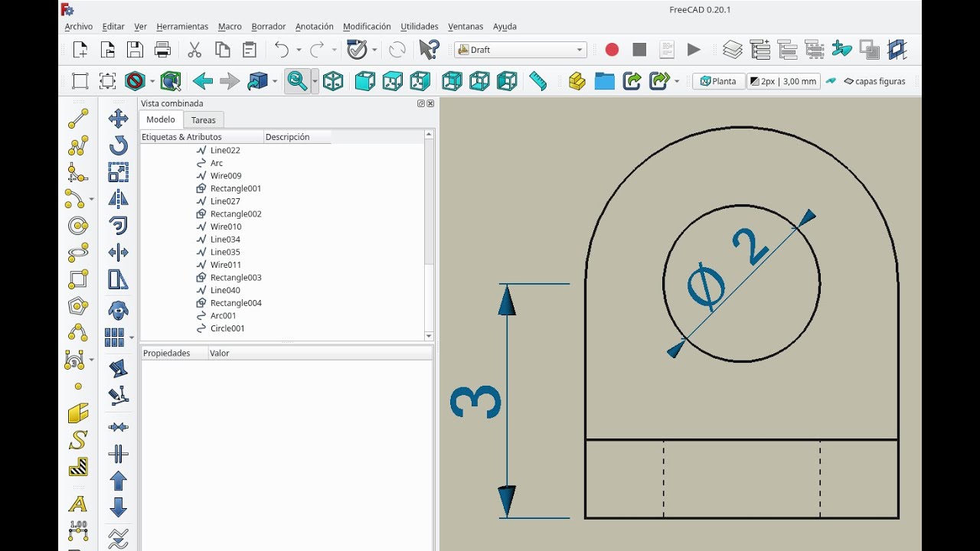Use the Trimex trim/extend tool

click(118, 253)
